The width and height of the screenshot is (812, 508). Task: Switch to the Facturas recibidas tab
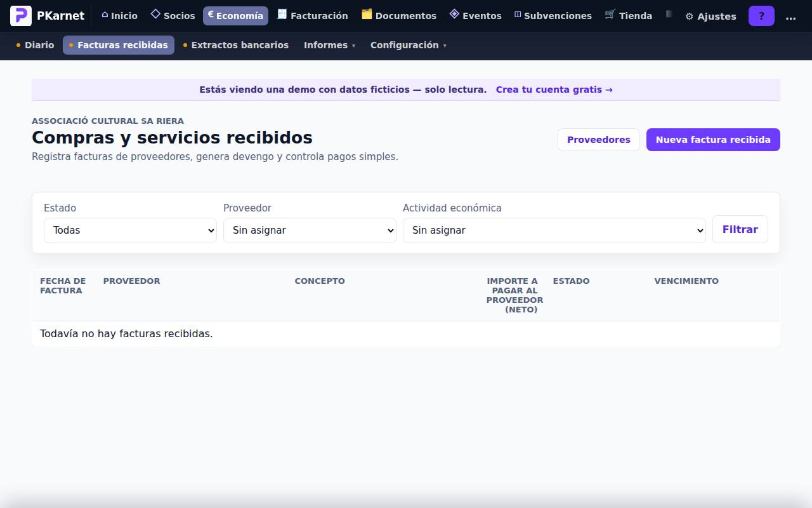point(119,45)
